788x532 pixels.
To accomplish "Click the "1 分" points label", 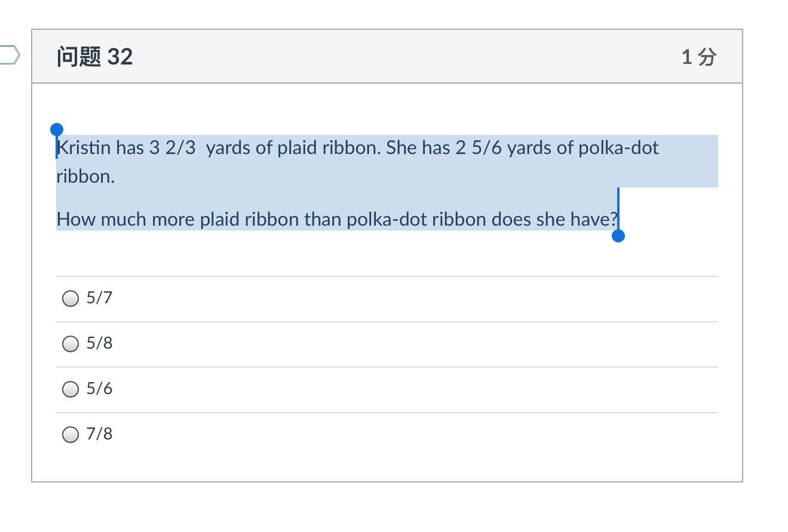I will pos(698,57).
